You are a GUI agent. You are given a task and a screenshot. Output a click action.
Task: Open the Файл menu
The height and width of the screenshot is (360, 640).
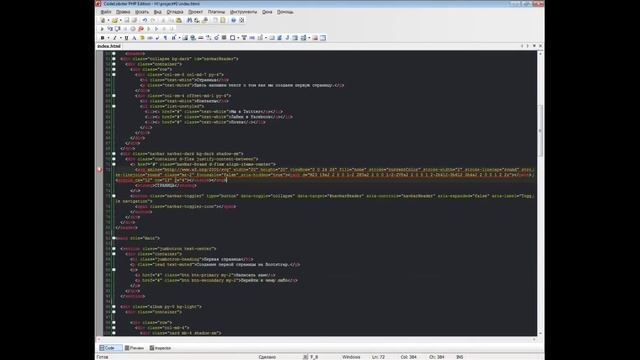click(106, 12)
